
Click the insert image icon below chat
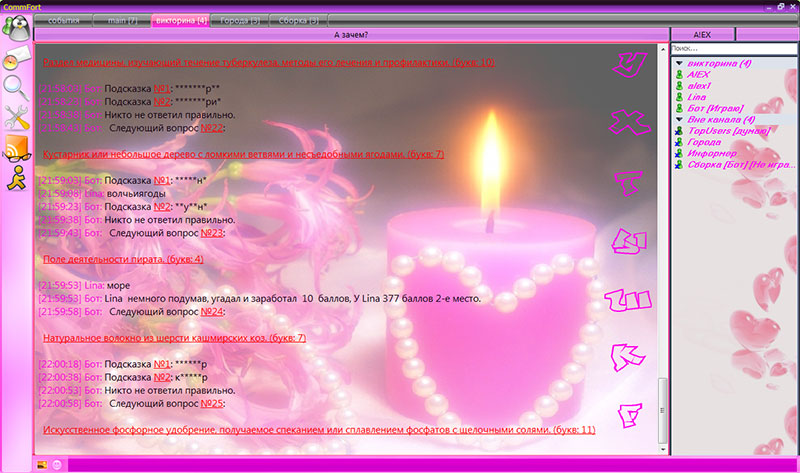(x=42, y=464)
